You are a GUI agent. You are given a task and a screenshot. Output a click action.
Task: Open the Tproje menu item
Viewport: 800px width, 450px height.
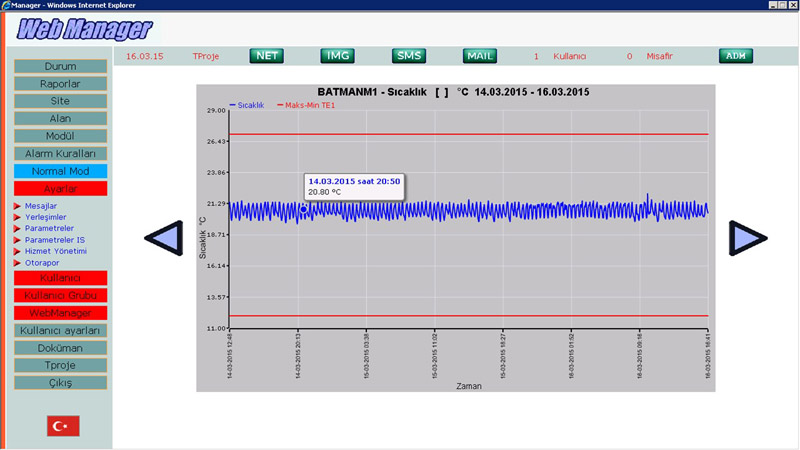click(x=60, y=365)
